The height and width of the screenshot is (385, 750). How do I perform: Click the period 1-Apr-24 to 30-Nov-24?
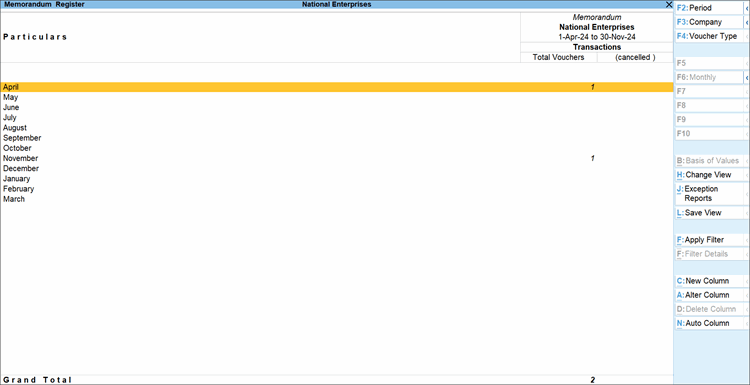tap(597, 37)
